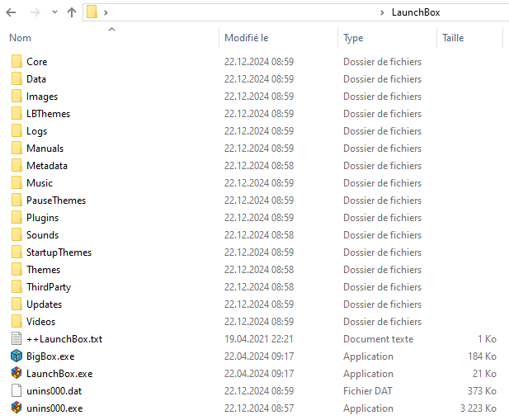Click the Document texte type cell
Viewport: 509px width, 420px height.
(378, 339)
